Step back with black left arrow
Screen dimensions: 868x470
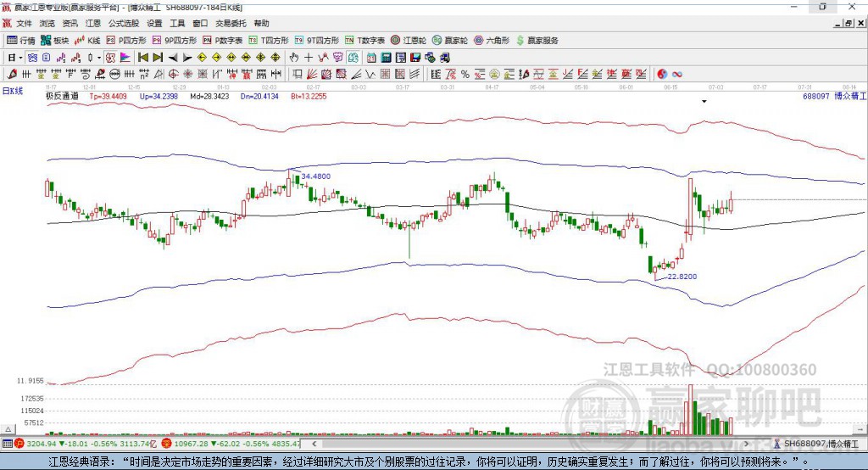point(173,58)
